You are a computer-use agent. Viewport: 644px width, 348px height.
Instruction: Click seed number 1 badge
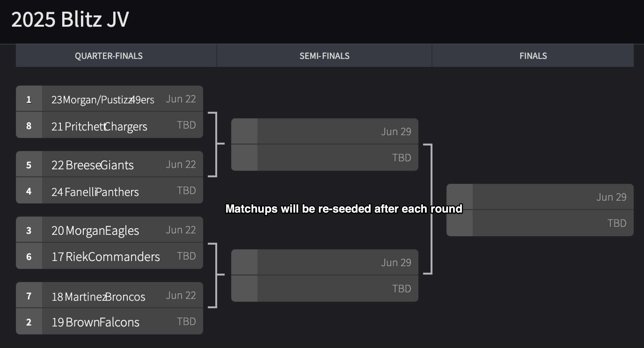(x=29, y=99)
